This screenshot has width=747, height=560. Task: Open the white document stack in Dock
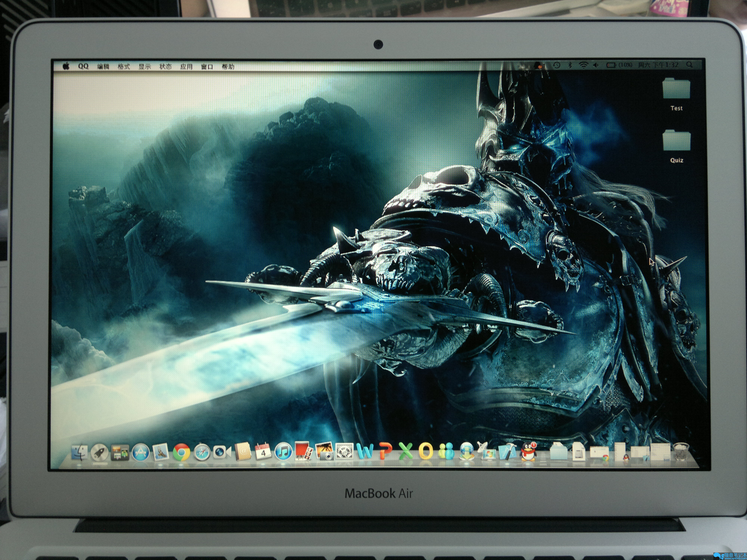coord(579,451)
